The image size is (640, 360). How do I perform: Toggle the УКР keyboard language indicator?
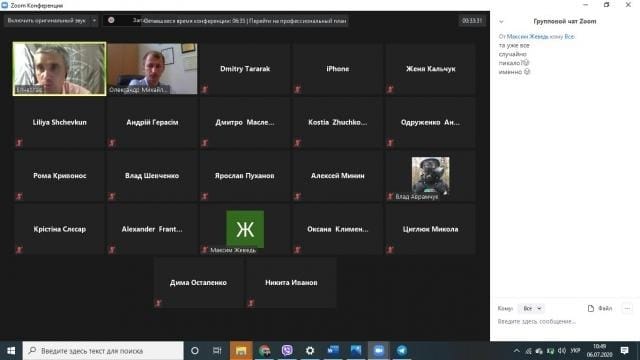575,351
